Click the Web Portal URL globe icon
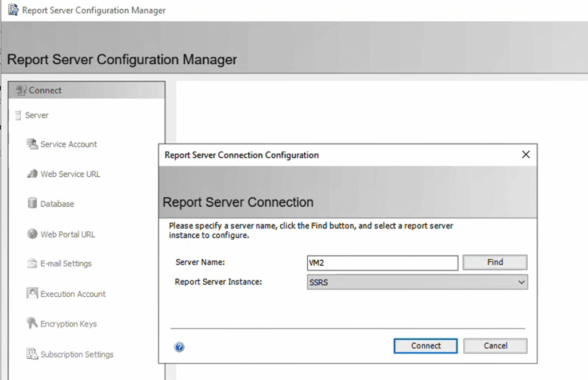This screenshot has height=380, width=588. (x=32, y=234)
